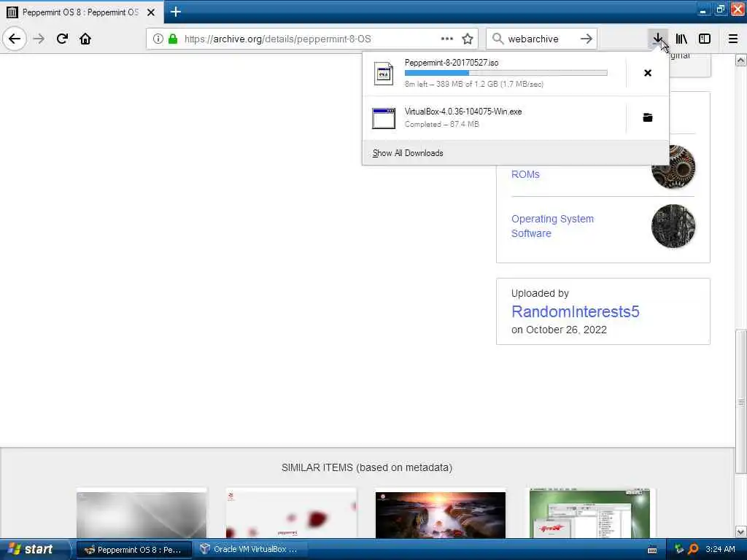Click the green secure connection padlock
This screenshot has height=560, width=747.
pyautogui.click(x=173, y=39)
